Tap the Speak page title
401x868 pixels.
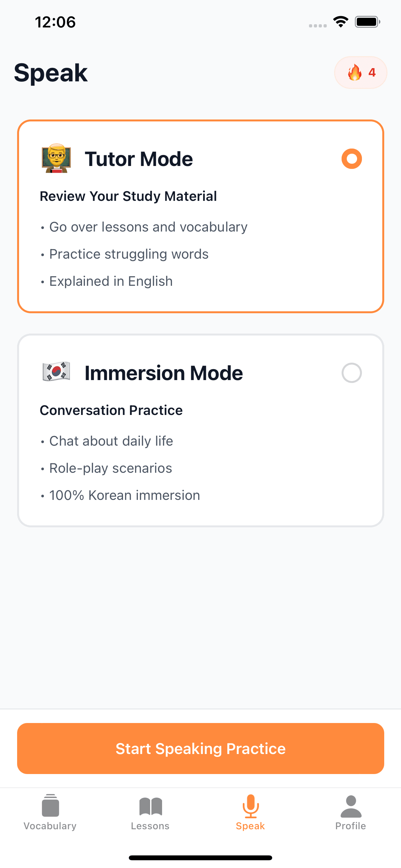51,73
